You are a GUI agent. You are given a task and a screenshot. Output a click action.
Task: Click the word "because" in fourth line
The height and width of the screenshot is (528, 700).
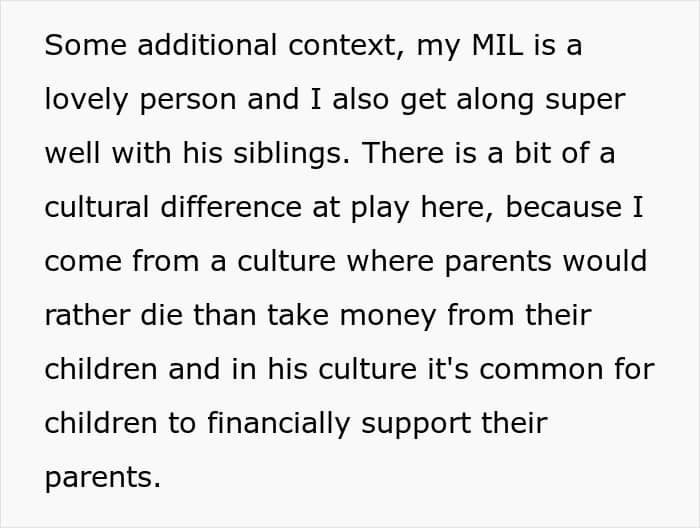pos(563,207)
